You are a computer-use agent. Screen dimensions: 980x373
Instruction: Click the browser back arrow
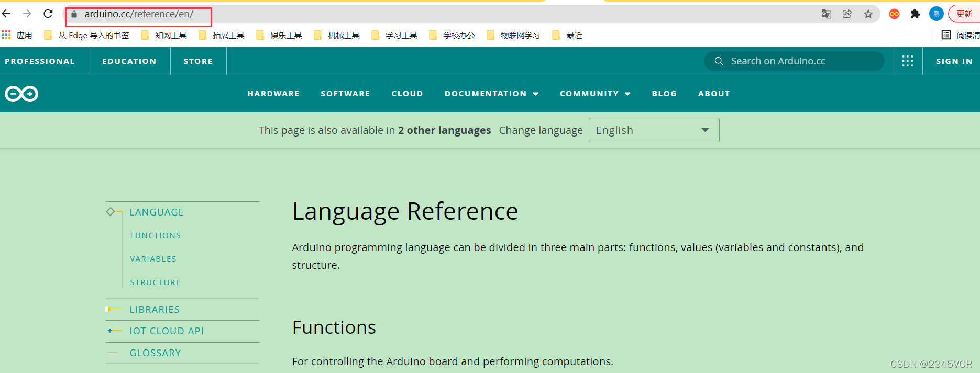pyautogui.click(x=6, y=14)
